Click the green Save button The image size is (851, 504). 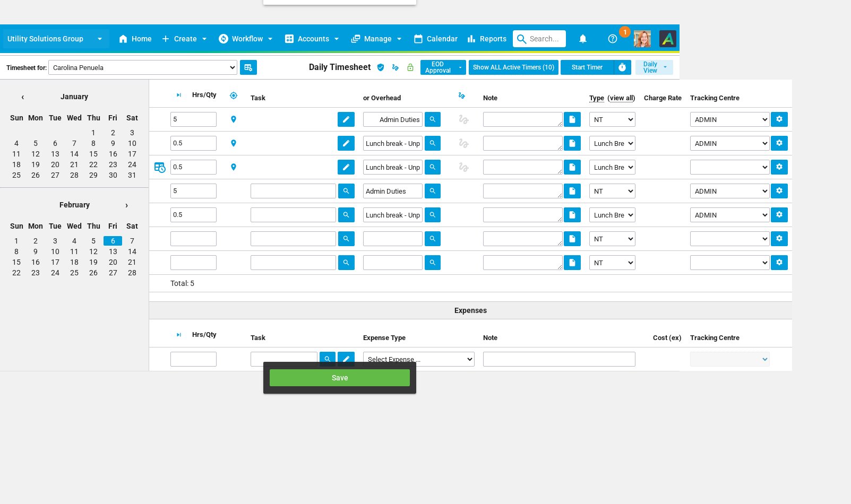click(x=339, y=378)
